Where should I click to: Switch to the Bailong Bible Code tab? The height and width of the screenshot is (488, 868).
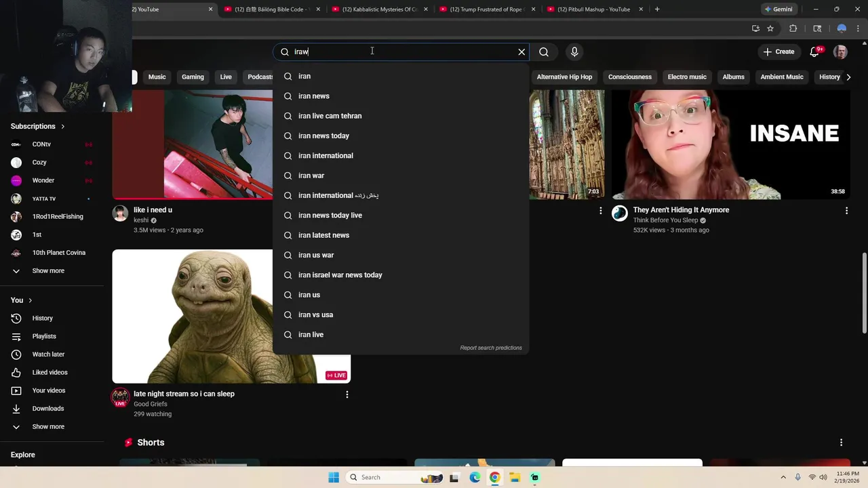(x=271, y=9)
